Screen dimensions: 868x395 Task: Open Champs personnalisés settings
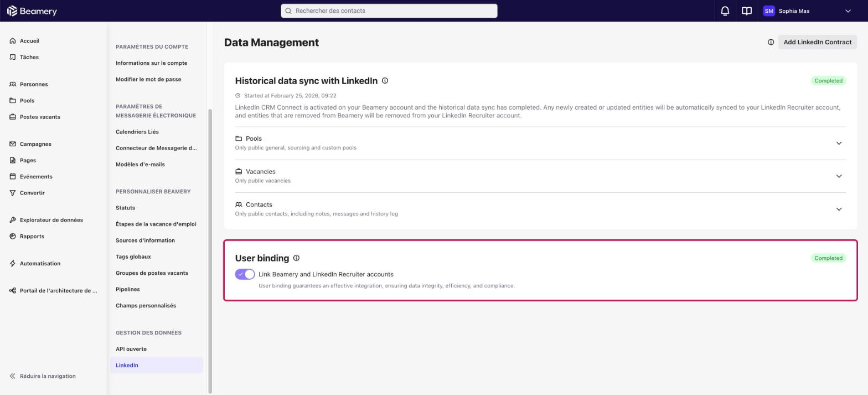pyautogui.click(x=146, y=306)
